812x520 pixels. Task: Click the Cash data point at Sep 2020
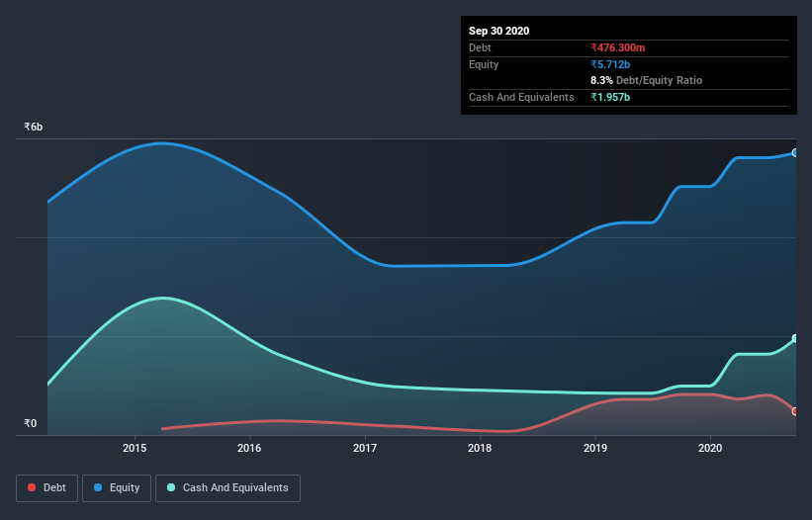pos(795,338)
